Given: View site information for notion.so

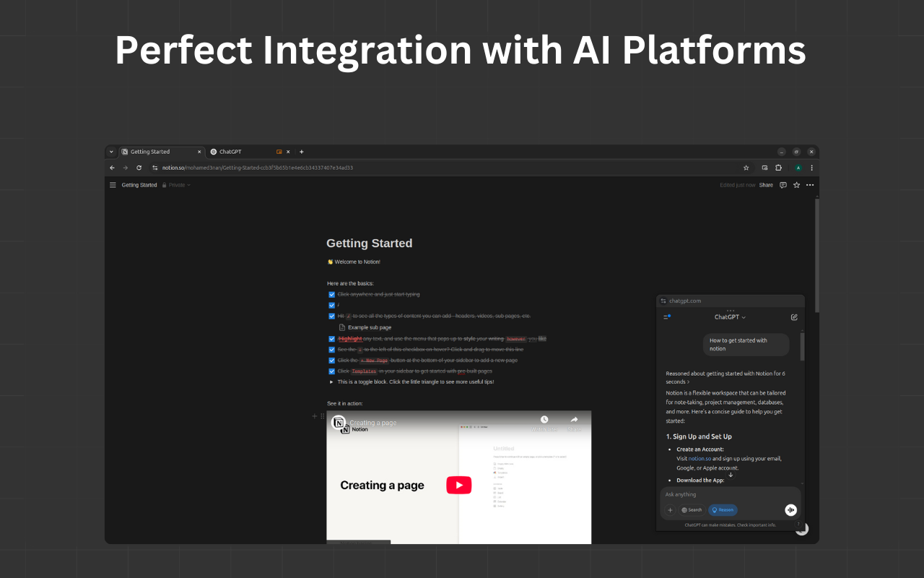Looking at the screenshot, I should pos(154,168).
